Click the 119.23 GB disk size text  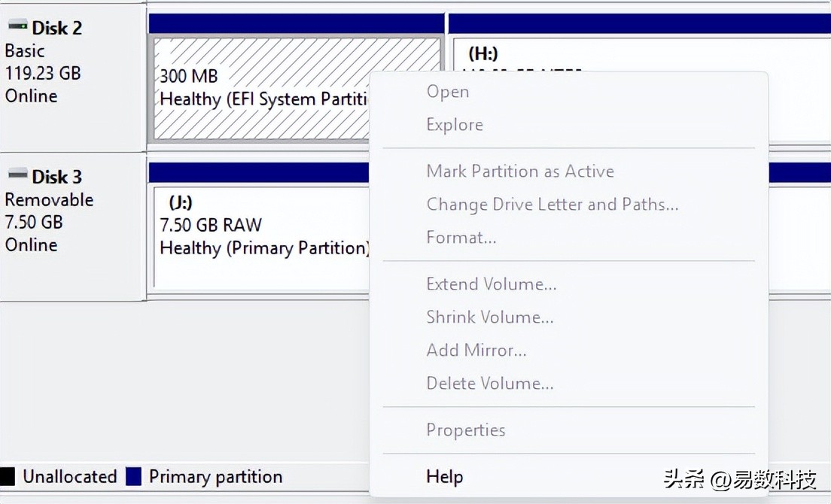pyautogui.click(x=43, y=73)
